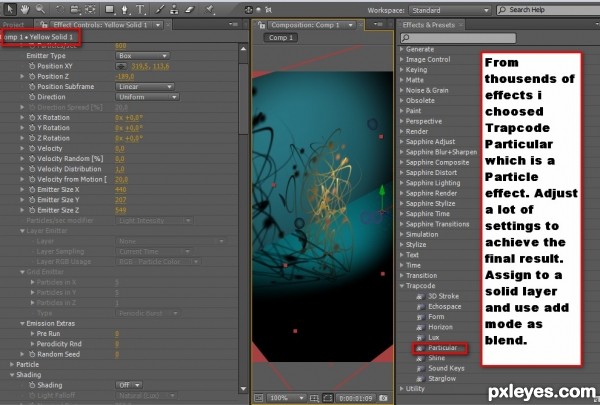Collapse the Shading group
Viewport: 600px width, 405px height.
point(12,375)
